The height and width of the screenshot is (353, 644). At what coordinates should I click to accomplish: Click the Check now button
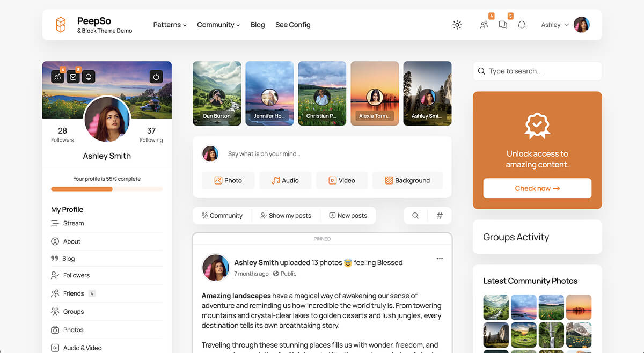point(537,188)
